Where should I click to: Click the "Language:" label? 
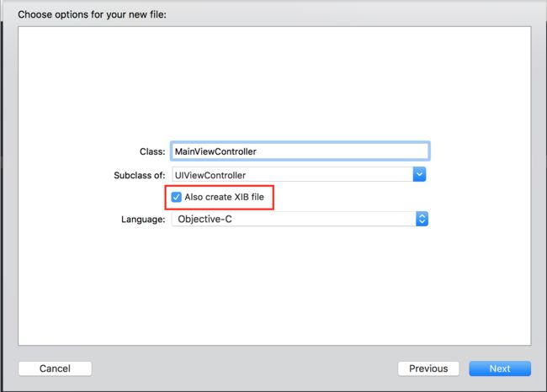[143, 220]
